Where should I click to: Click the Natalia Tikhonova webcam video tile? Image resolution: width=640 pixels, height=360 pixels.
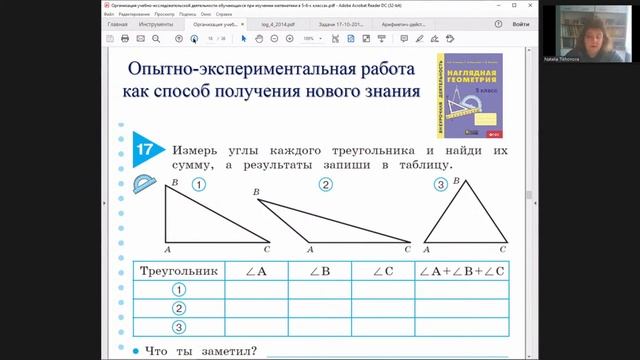tap(588, 34)
